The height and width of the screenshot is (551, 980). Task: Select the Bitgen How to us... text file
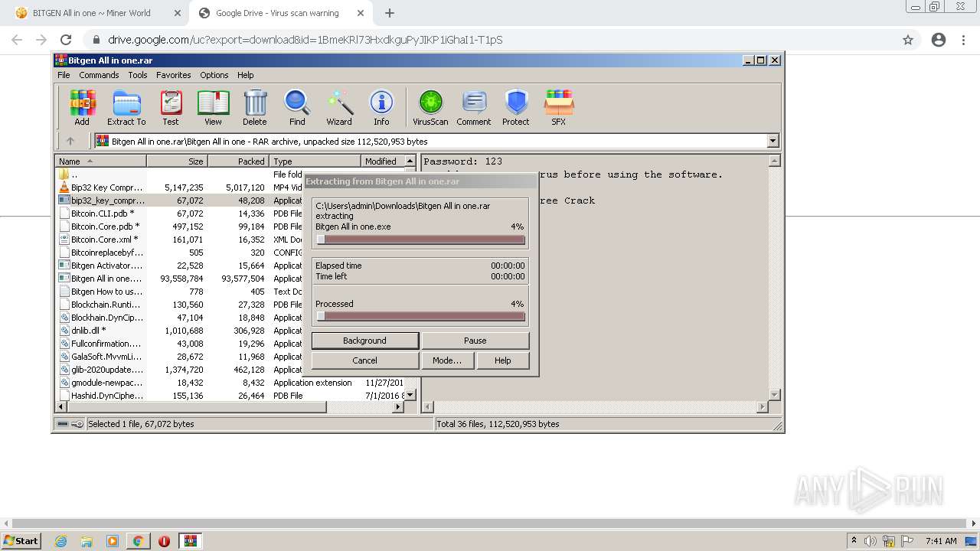(180, 292)
